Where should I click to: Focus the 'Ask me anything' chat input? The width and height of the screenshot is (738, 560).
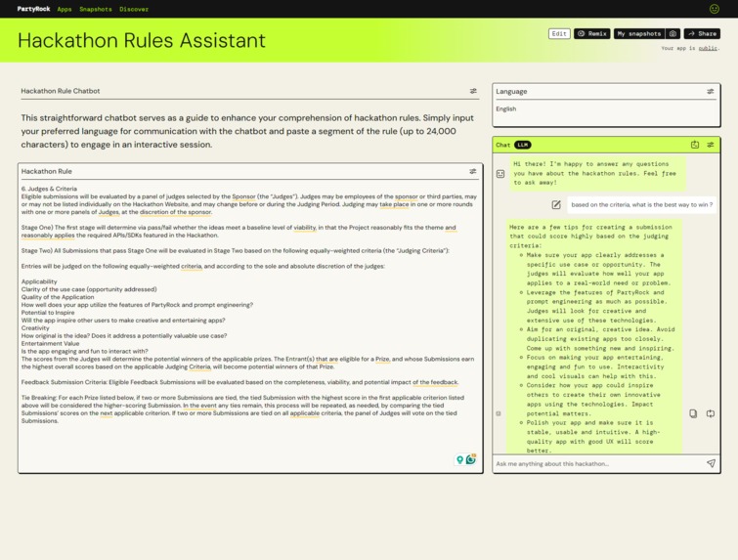(x=598, y=463)
